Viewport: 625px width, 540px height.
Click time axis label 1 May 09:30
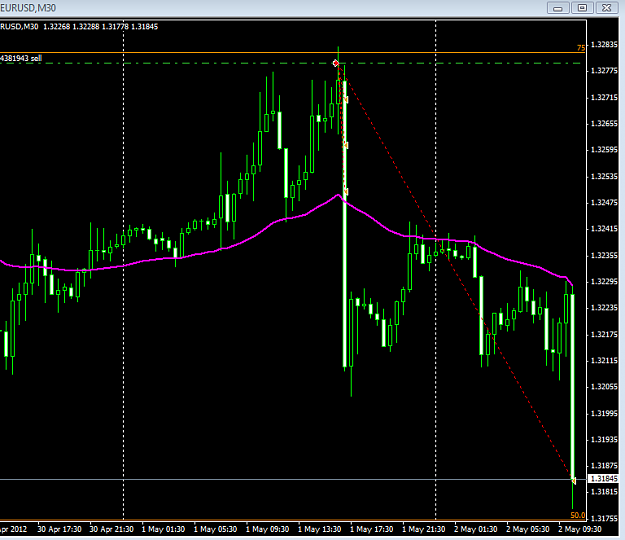[x=267, y=529]
